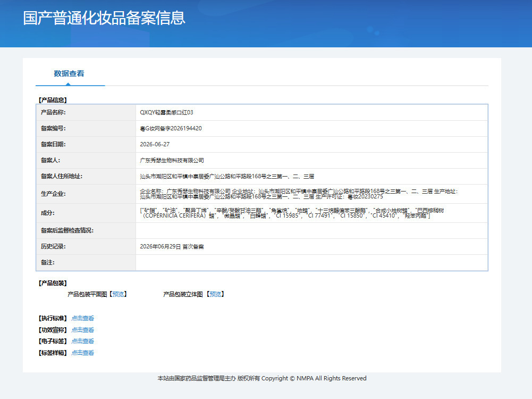Click the 备案人: row label
This screenshot has height=399, width=532.
(50, 160)
